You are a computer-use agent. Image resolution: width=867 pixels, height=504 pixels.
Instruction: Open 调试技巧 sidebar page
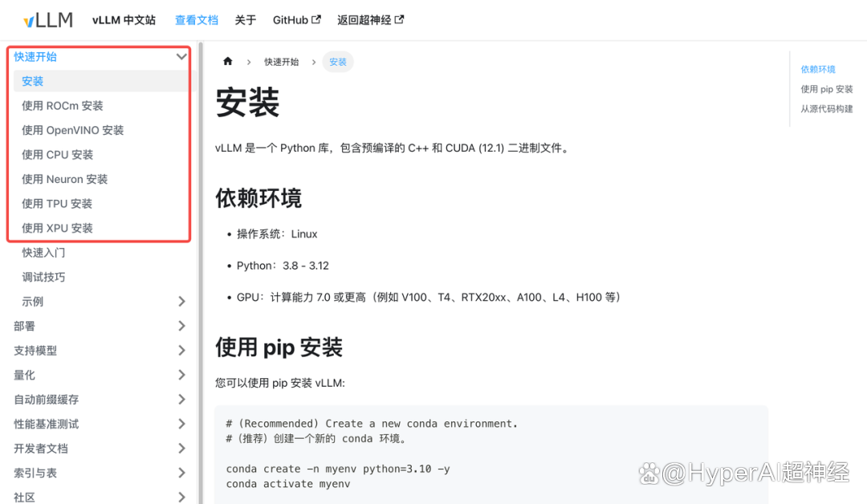pyautogui.click(x=43, y=277)
